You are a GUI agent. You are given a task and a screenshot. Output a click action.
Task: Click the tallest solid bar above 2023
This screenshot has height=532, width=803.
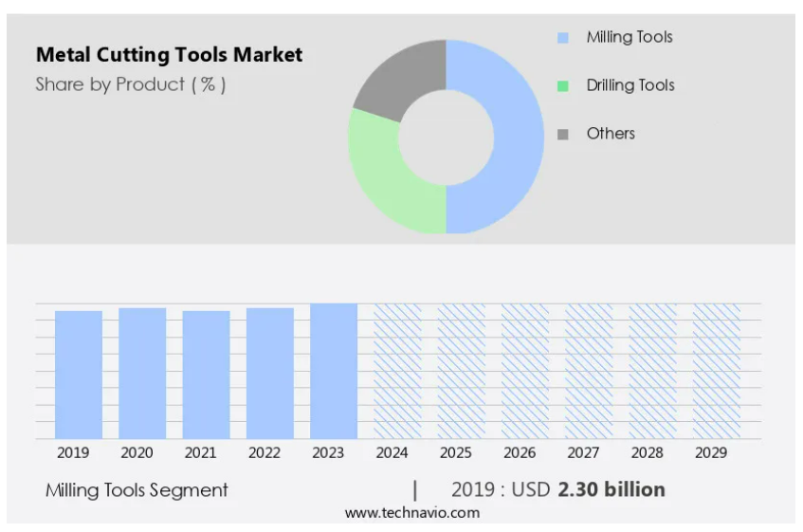334,371
